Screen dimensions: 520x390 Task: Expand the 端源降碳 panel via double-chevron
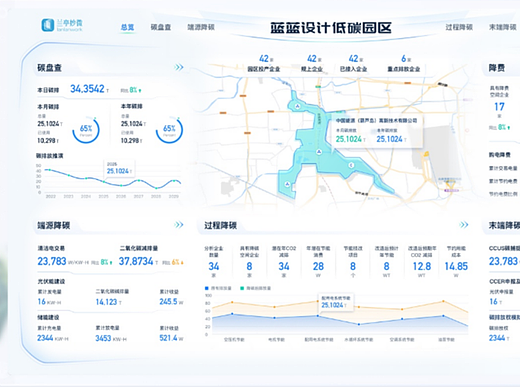179,225
